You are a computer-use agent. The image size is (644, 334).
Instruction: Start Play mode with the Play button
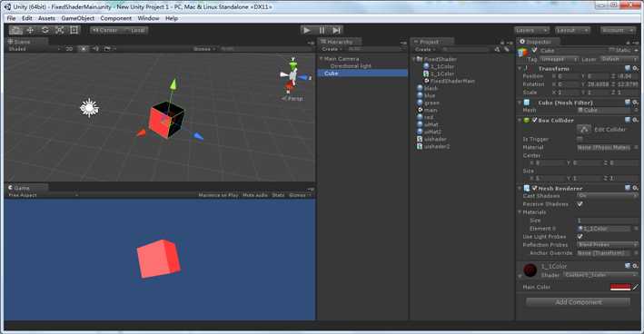pos(306,30)
